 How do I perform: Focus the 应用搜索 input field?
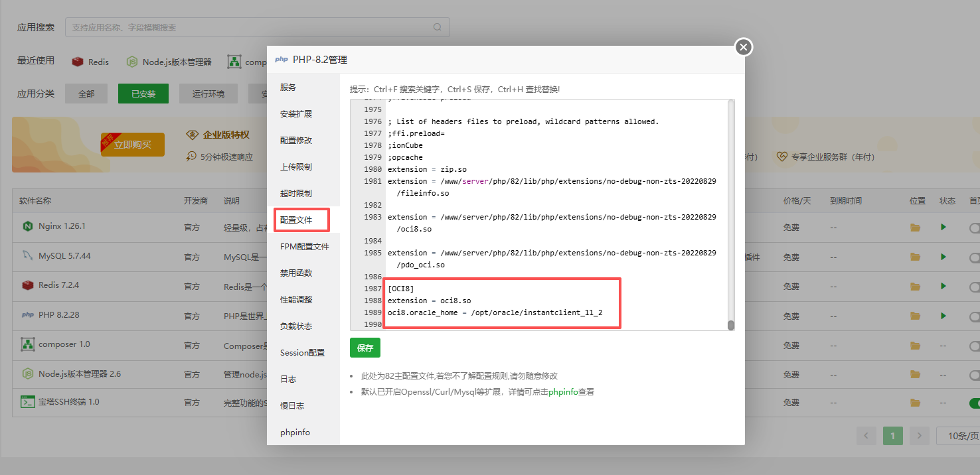(258, 27)
